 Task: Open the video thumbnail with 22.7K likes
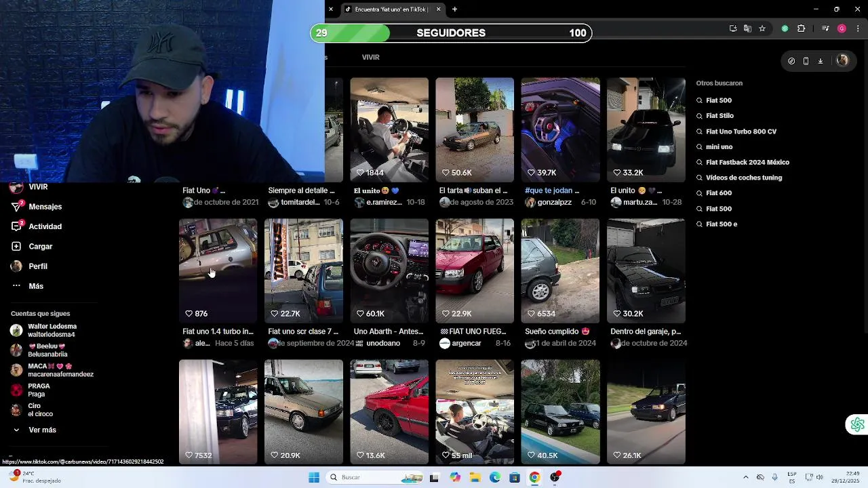[x=303, y=270]
